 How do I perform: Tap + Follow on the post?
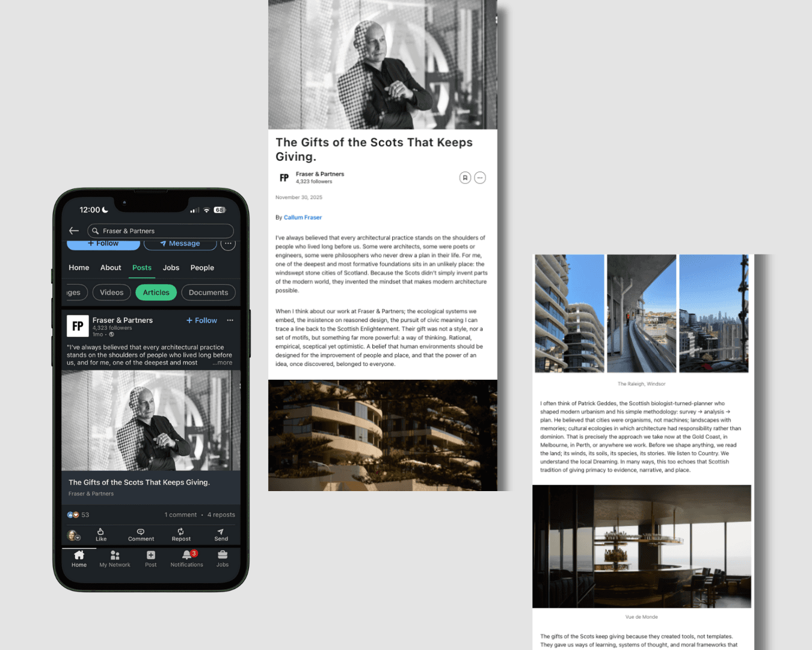(x=201, y=320)
